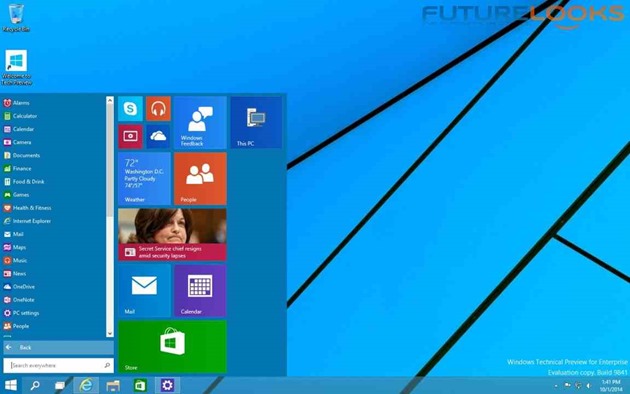
Task: Open the Skype tile
Action: point(130,108)
